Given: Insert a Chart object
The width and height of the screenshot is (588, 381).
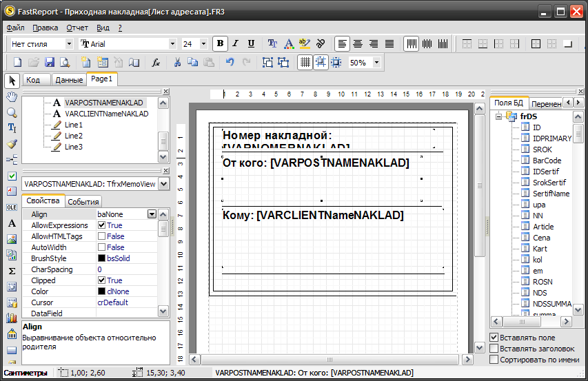Looking at the screenshot, I should [12, 318].
